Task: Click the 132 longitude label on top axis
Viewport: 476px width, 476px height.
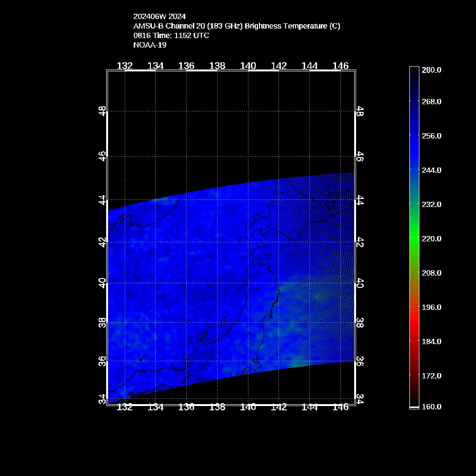Action: [x=125, y=66]
